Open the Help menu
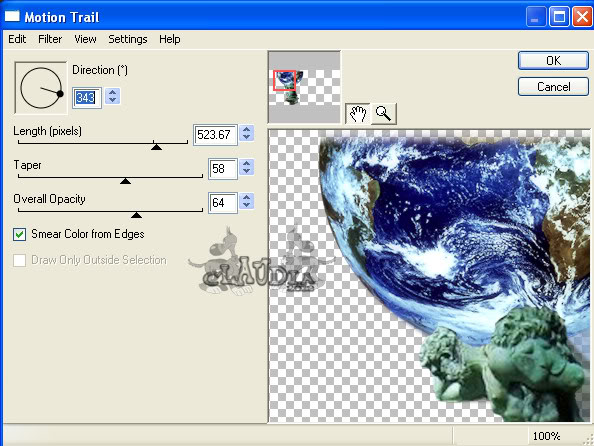594x446 pixels. [x=169, y=39]
